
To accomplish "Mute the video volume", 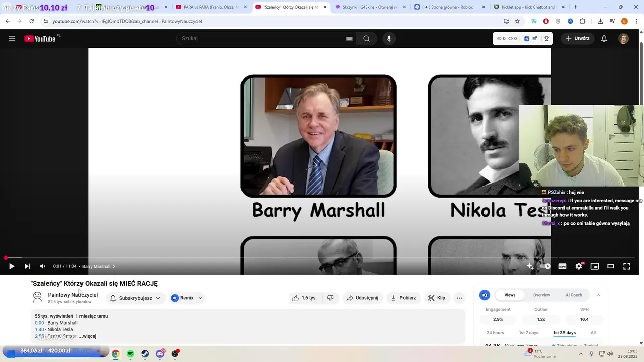I will (x=42, y=266).
